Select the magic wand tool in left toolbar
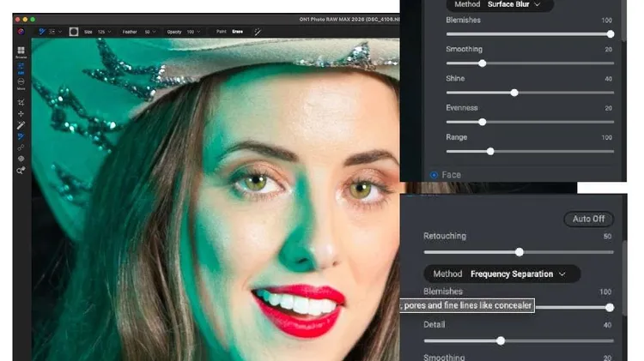Viewport: 644px width, 361px height. [x=21, y=125]
